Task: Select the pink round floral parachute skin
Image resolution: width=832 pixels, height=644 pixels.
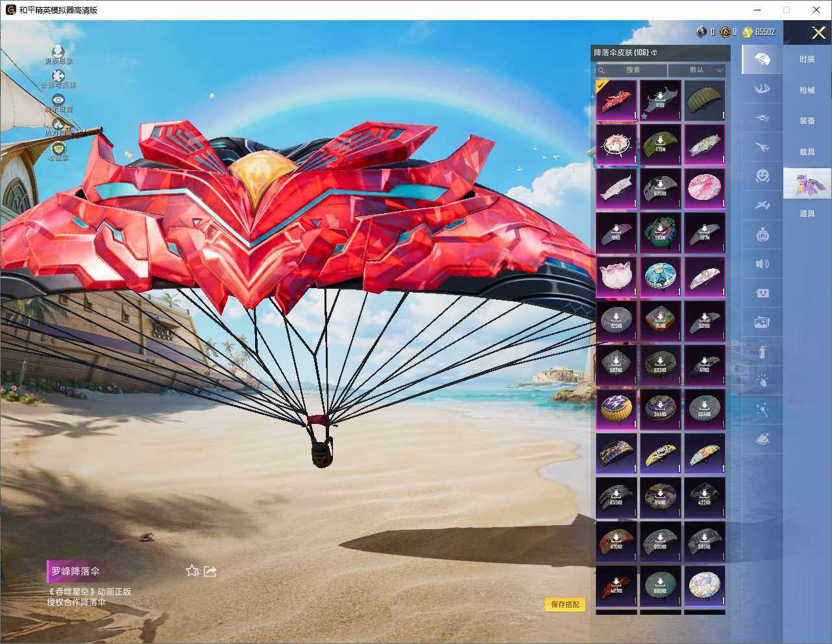Action: [x=705, y=189]
